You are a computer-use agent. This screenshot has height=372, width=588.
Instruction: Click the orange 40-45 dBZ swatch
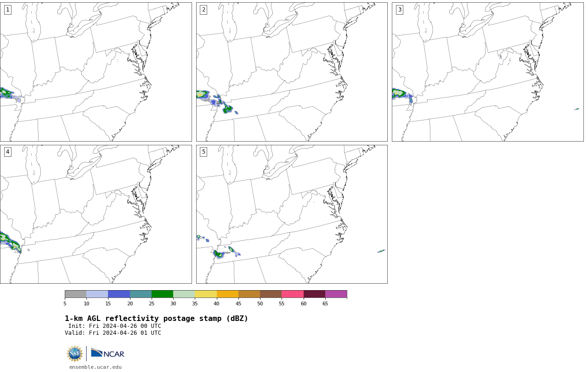click(x=227, y=294)
